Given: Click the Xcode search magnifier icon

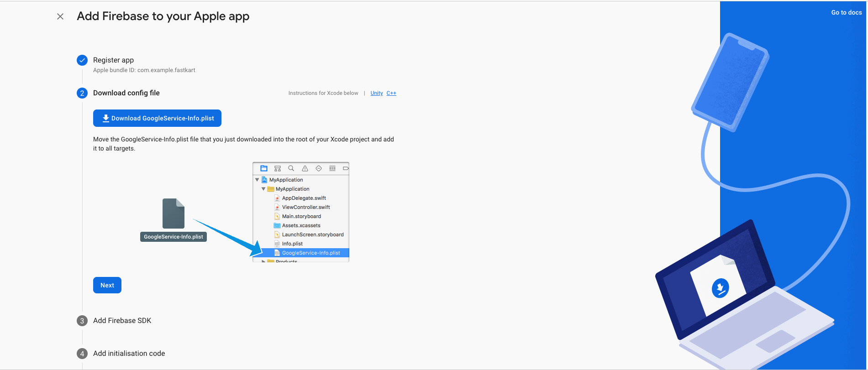Looking at the screenshot, I should [x=291, y=168].
